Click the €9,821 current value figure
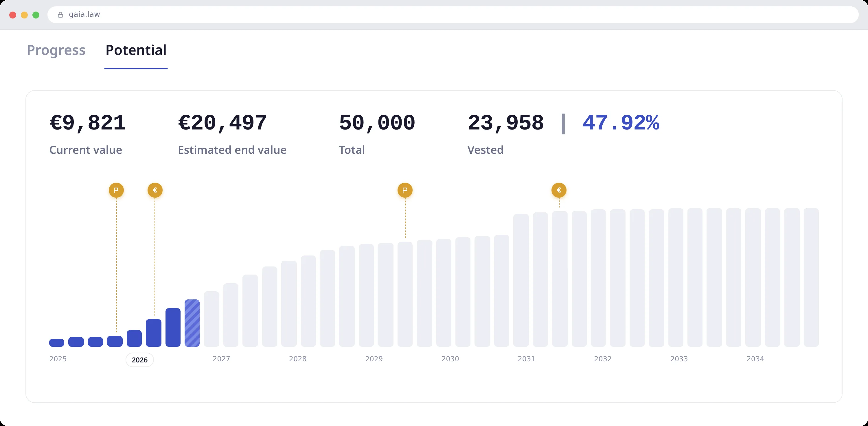Viewport: 868px width, 426px height. pos(88,123)
